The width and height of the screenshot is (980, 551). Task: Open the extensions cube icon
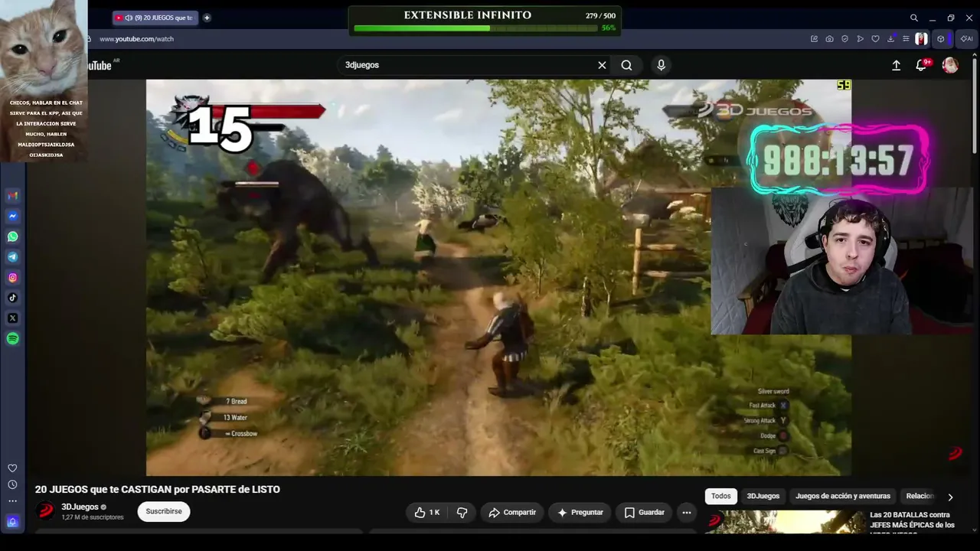941,39
